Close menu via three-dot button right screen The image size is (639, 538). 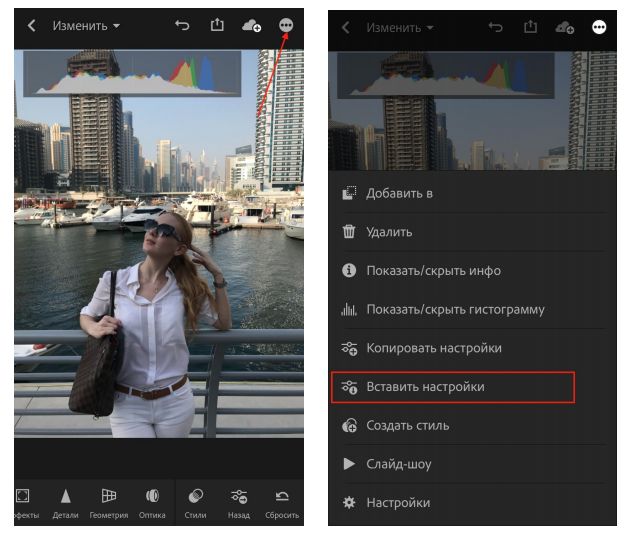(599, 27)
